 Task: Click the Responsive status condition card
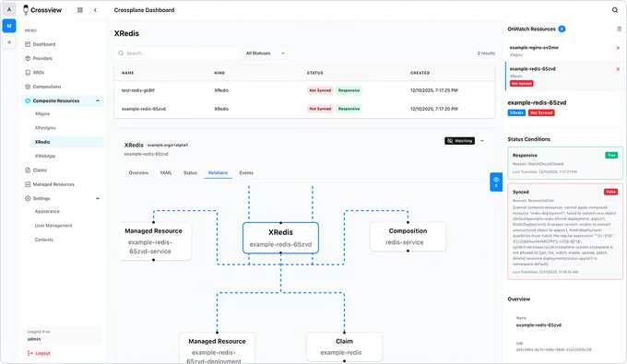[x=565, y=163]
